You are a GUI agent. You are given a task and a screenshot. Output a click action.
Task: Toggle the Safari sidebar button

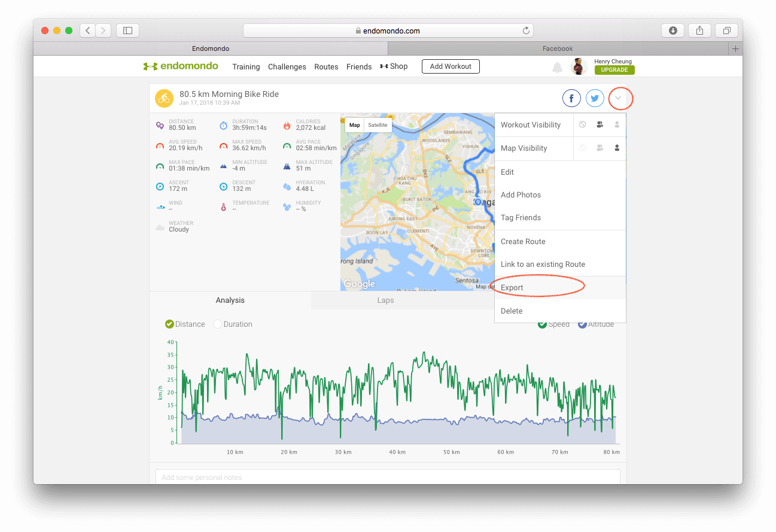tap(127, 31)
